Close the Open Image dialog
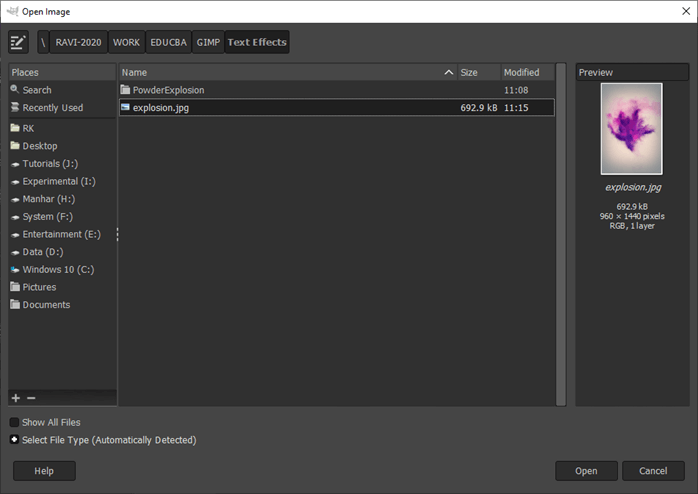 [686, 11]
